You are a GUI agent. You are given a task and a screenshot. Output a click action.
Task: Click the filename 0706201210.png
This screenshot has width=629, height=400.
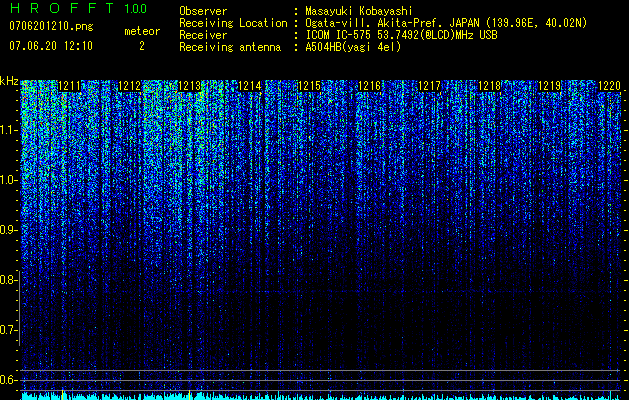click(51, 26)
